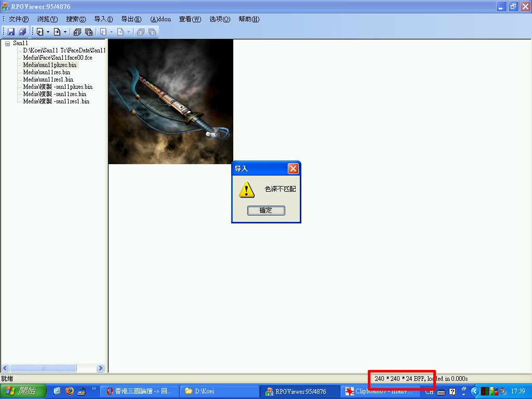
Task: Open the 选项(O) menu
Action: [220, 19]
